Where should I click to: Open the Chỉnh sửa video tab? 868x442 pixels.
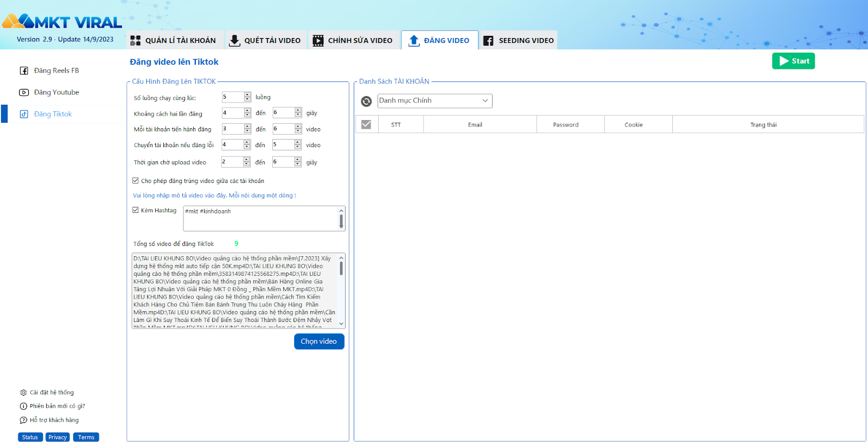(354, 40)
